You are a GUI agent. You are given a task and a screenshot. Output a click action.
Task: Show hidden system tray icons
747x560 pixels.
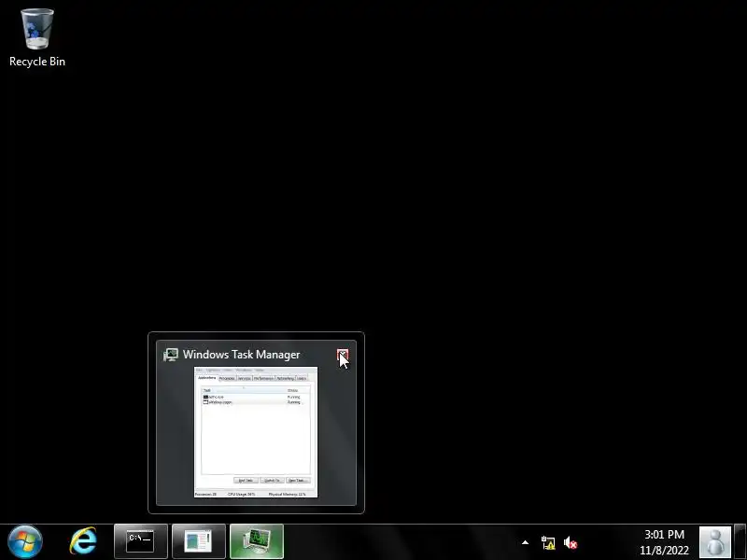point(525,542)
